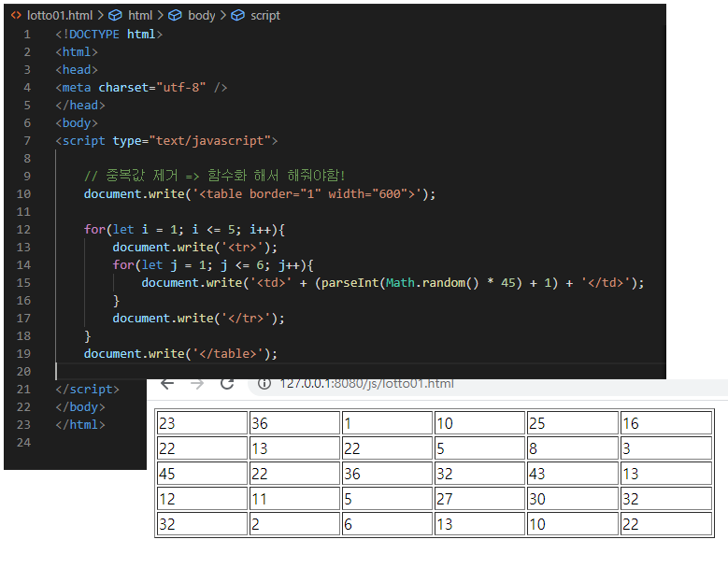728x568 pixels.
Task: Click the meta charset line
Action: (x=141, y=87)
